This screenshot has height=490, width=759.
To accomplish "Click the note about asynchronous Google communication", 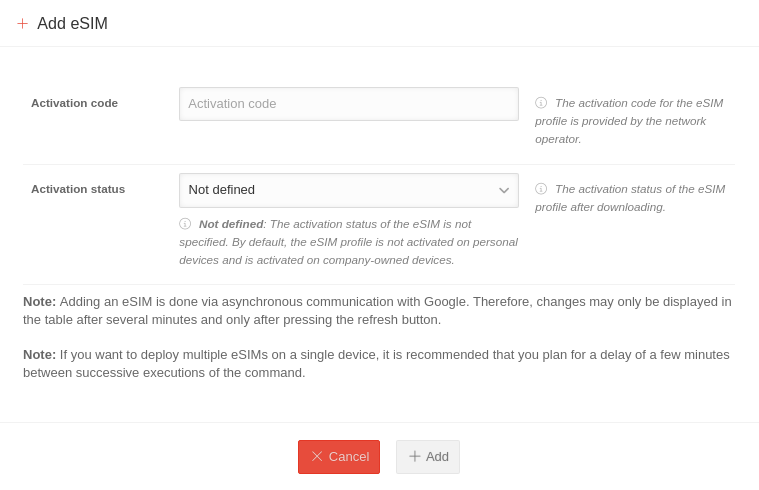I will tap(377, 310).
